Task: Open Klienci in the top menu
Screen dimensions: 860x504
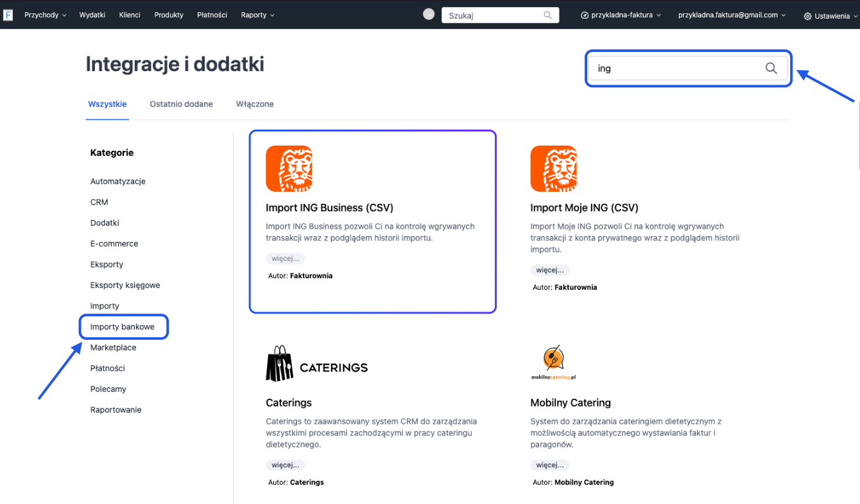Action: tap(130, 15)
